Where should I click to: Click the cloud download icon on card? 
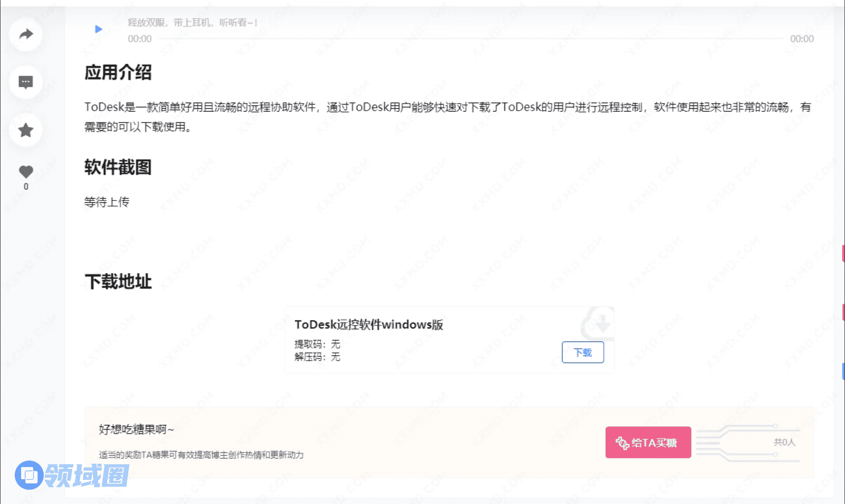click(599, 323)
